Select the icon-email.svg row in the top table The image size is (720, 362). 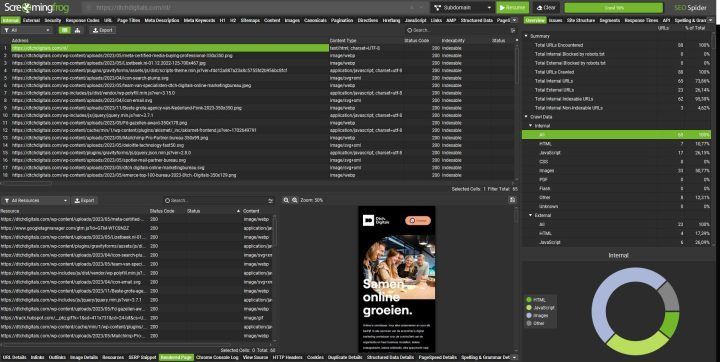click(258, 100)
